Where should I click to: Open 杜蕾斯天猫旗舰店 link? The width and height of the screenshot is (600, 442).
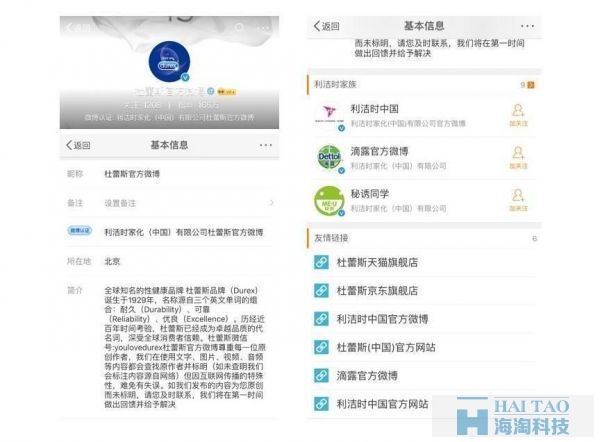click(x=377, y=263)
